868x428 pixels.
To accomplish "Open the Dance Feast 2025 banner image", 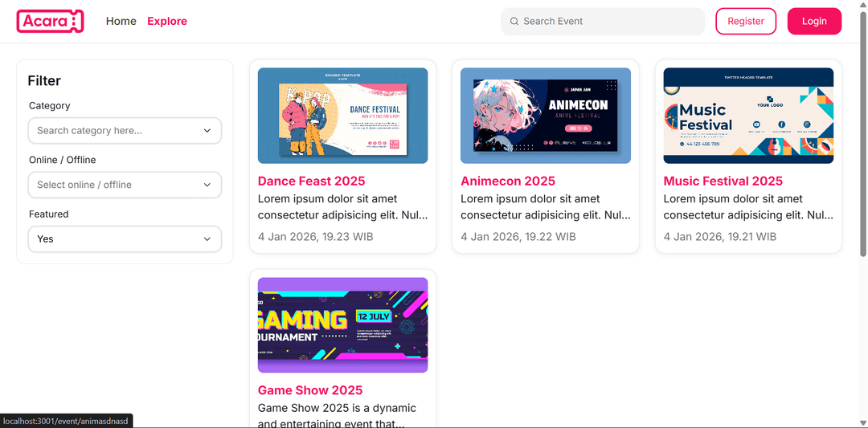I will point(342,116).
